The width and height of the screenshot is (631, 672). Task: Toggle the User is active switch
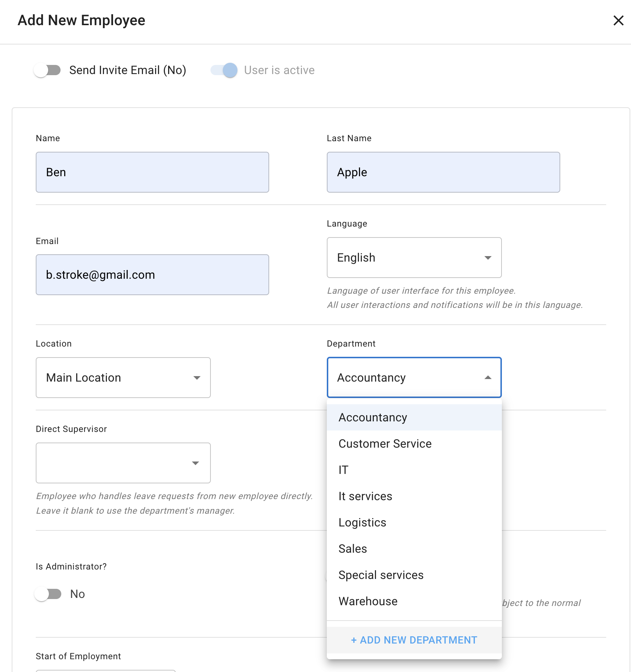tap(224, 70)
